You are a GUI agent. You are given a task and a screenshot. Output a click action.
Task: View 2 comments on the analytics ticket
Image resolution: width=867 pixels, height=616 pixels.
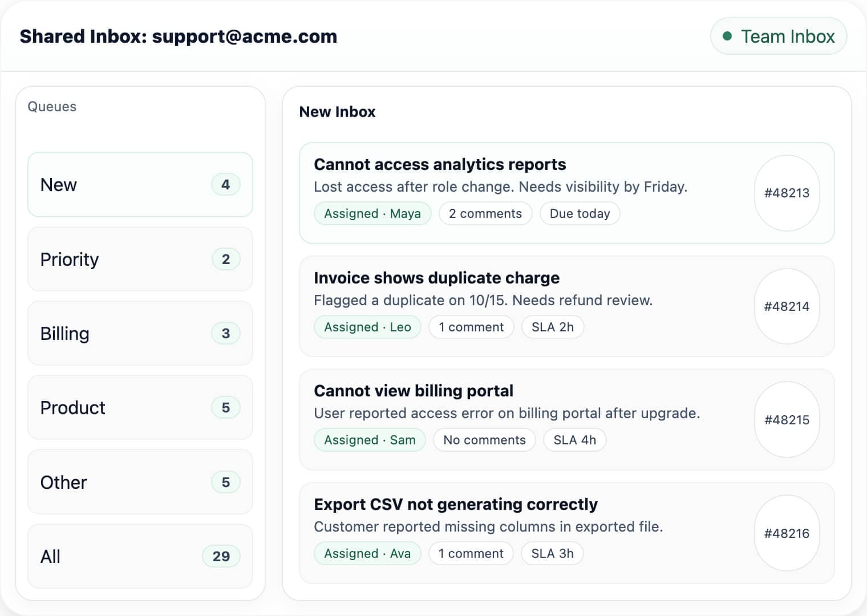(x=485, y=213)
